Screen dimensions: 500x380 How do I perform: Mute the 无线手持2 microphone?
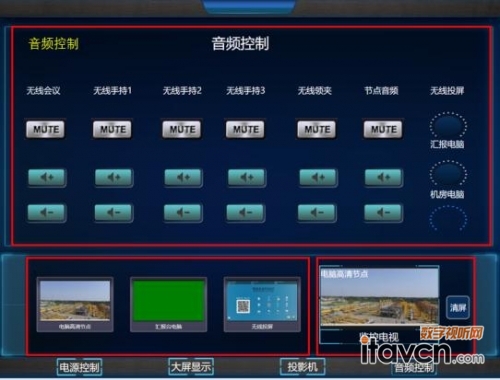[182, 129]
